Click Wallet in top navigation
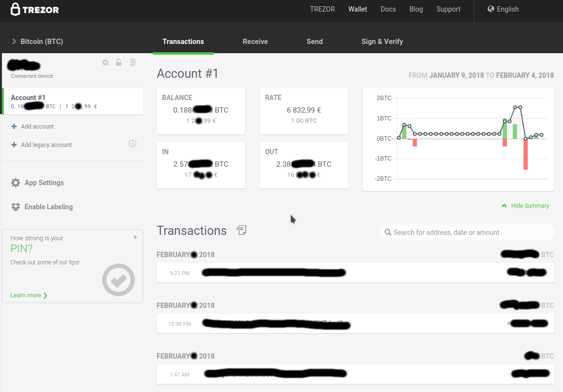This screenshot has height=392, width=563. click(357, 9)
